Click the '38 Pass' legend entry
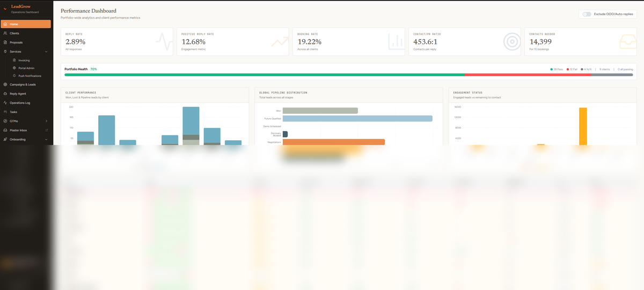Image resolution: width=644 pixels, height=290 pixels. point(557,69)
